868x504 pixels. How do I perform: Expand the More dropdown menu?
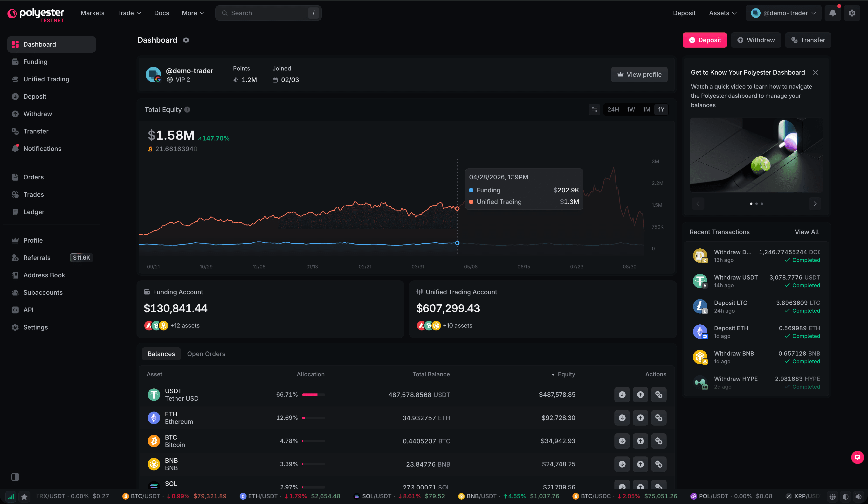[193, 13]
